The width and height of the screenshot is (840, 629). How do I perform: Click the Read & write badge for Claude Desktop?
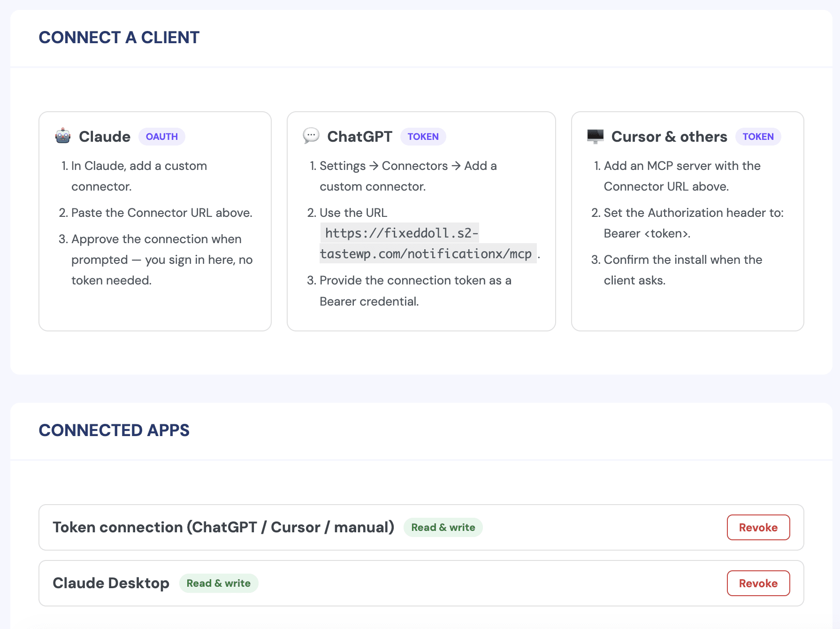coord(219,583)
